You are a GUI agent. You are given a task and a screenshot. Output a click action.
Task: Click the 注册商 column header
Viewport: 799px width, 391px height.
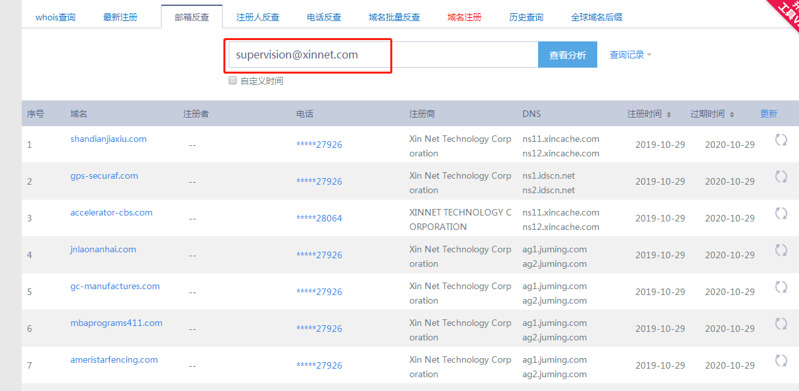click(422, 114)
